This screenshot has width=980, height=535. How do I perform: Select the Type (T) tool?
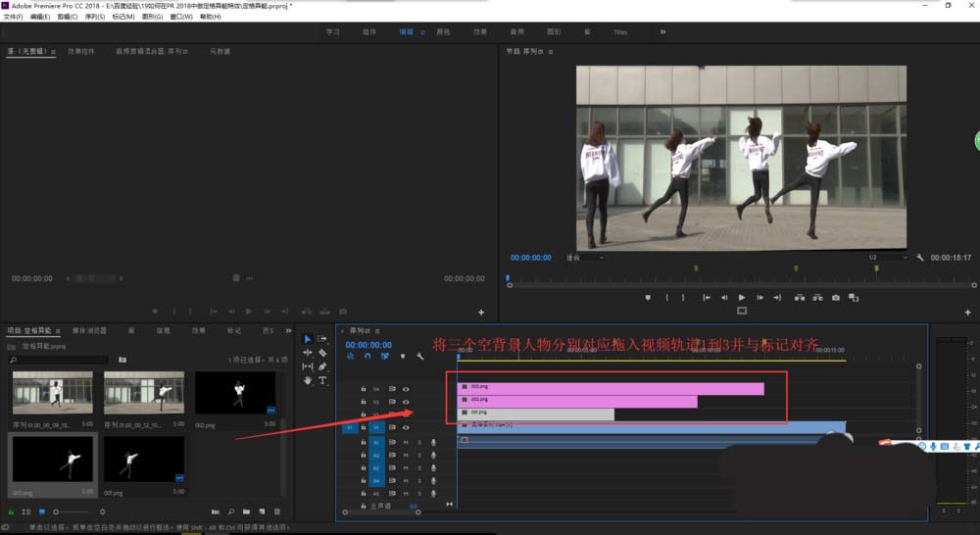tap(322, 380)
